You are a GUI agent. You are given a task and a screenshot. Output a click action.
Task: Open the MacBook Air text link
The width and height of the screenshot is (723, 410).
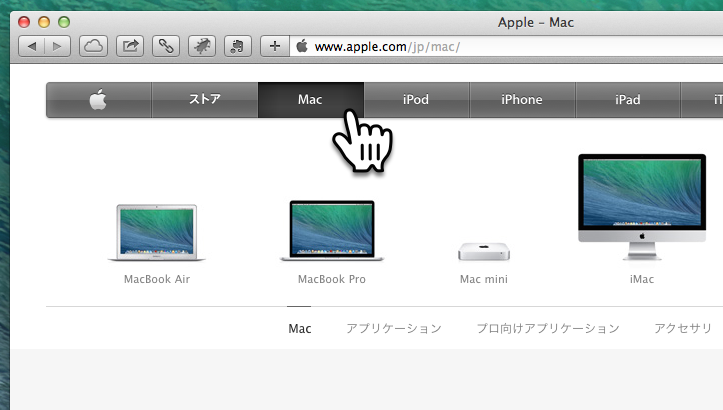click(x=157, y=279)
